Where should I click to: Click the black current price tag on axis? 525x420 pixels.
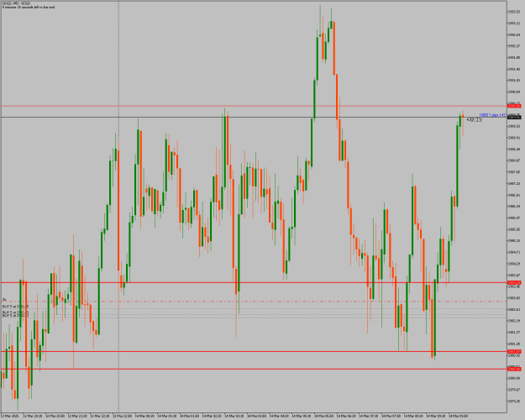coord(514,118)
